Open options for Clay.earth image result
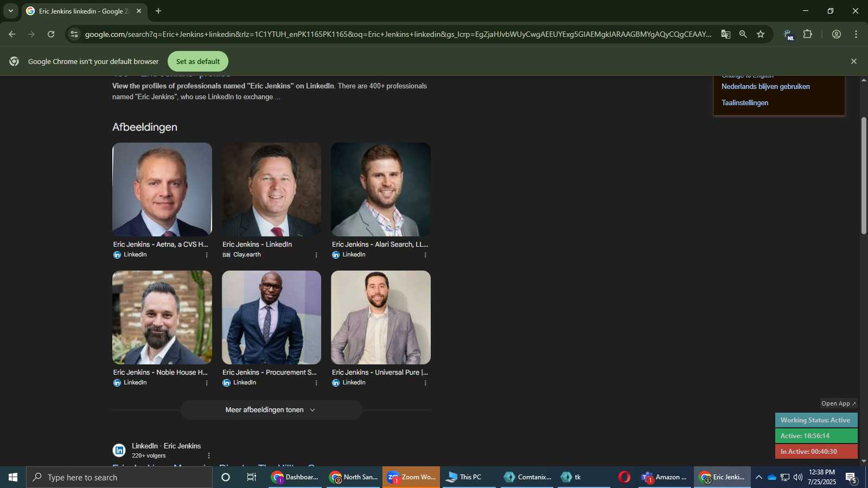This screenshot has height=488, width=868. point(316,255)
